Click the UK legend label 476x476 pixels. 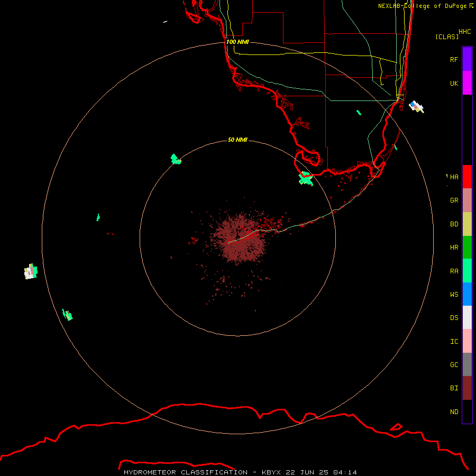coord(454,83)
